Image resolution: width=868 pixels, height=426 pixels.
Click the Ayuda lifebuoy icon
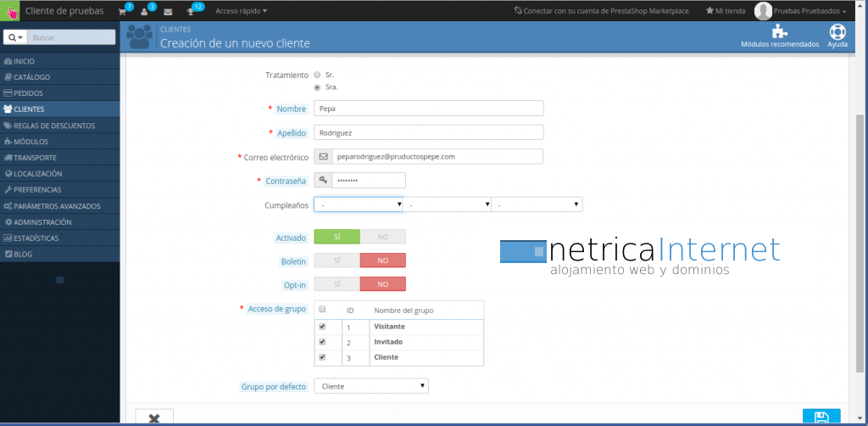837,33
